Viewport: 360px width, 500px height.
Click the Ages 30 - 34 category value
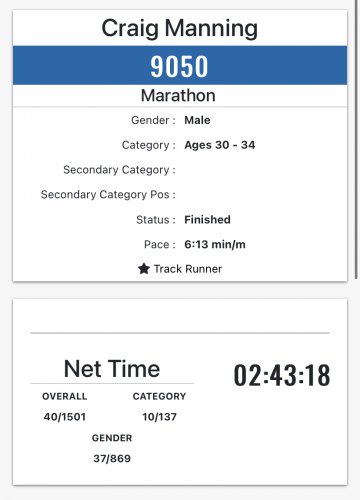(x=220, y=145)
